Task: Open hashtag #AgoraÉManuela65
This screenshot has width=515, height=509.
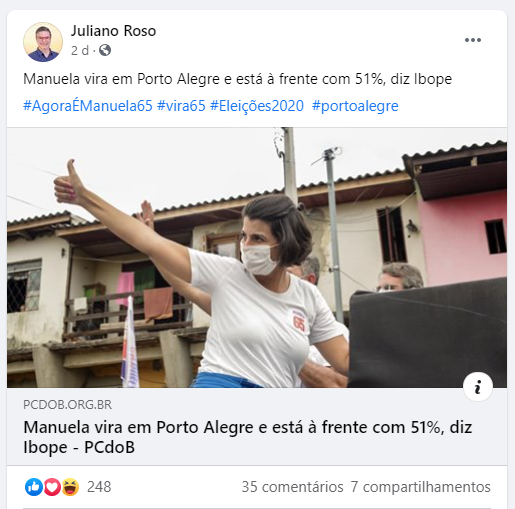Action: click(x=88, y=106)
